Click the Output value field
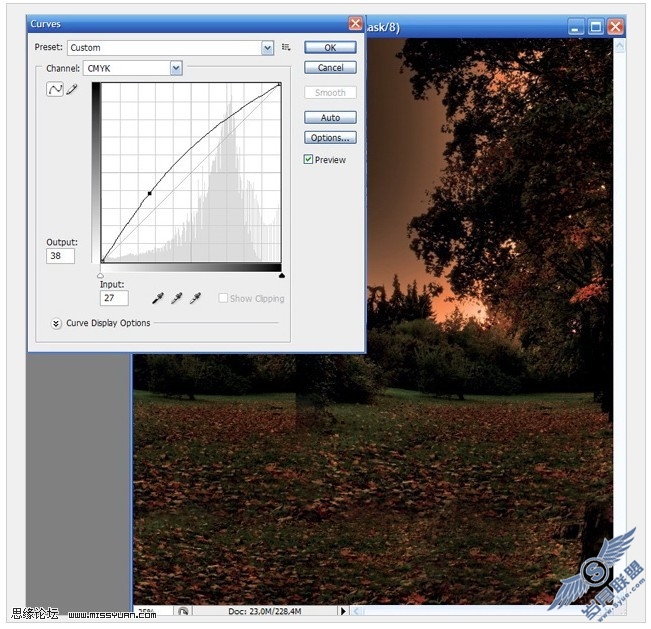 click(61, 256)
